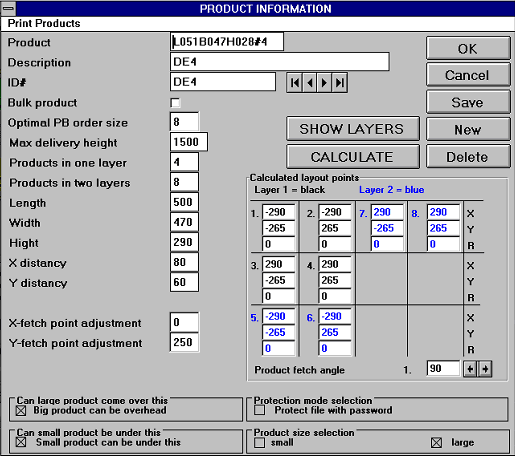
Task: Go to first product record arrow
Action: 295,82
